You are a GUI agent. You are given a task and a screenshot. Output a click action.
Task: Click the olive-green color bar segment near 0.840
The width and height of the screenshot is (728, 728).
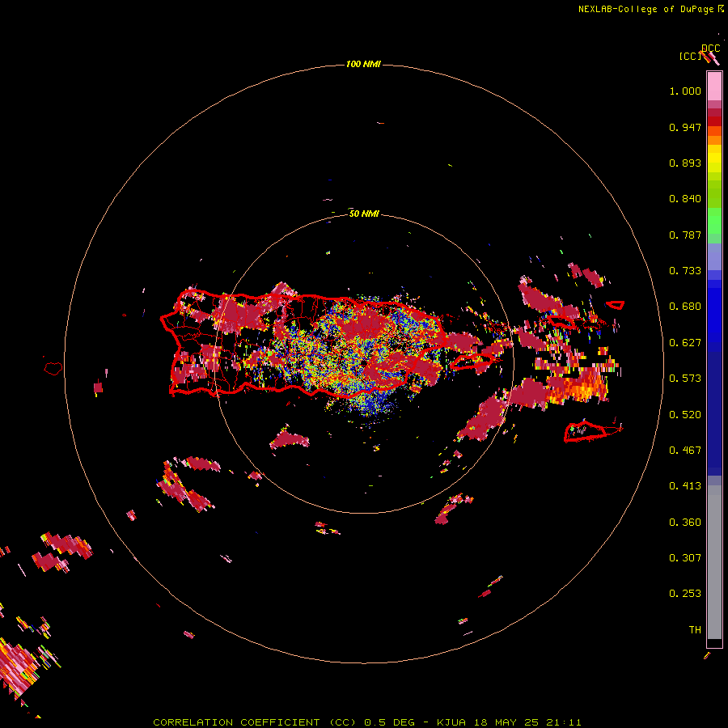point(714,194)
